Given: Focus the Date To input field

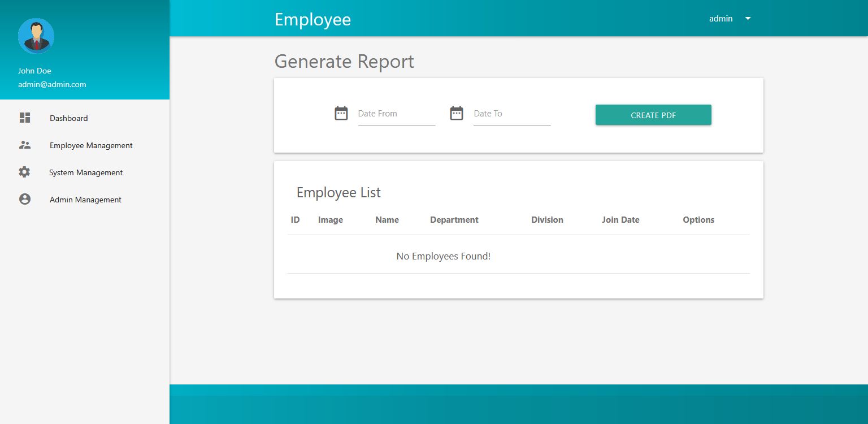Looking at the screenshot, I should (511, 114).
